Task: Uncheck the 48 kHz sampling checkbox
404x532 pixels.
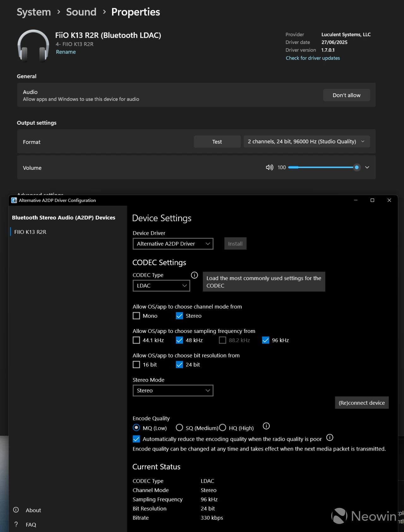Action: tap(179, 340)
